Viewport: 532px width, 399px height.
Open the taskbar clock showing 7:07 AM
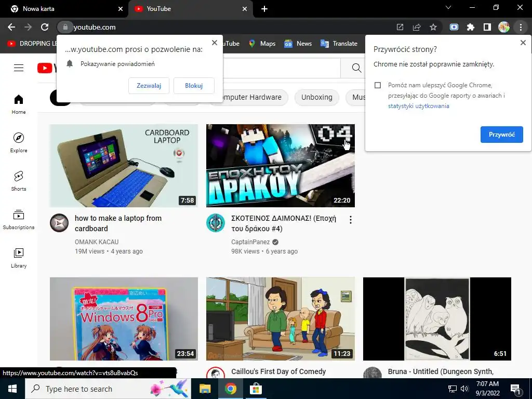[x=487, y=389]
